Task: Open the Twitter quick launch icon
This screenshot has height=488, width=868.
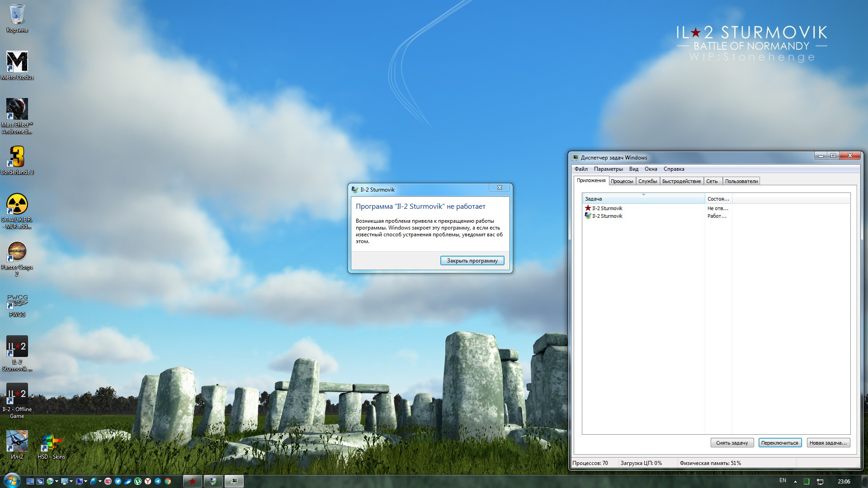Action: (118, 481)
